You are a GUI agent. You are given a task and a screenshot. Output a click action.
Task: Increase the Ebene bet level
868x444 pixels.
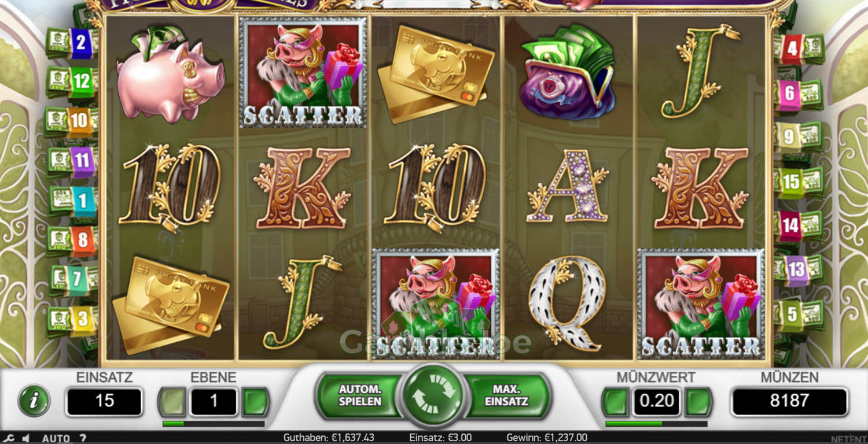255,402
